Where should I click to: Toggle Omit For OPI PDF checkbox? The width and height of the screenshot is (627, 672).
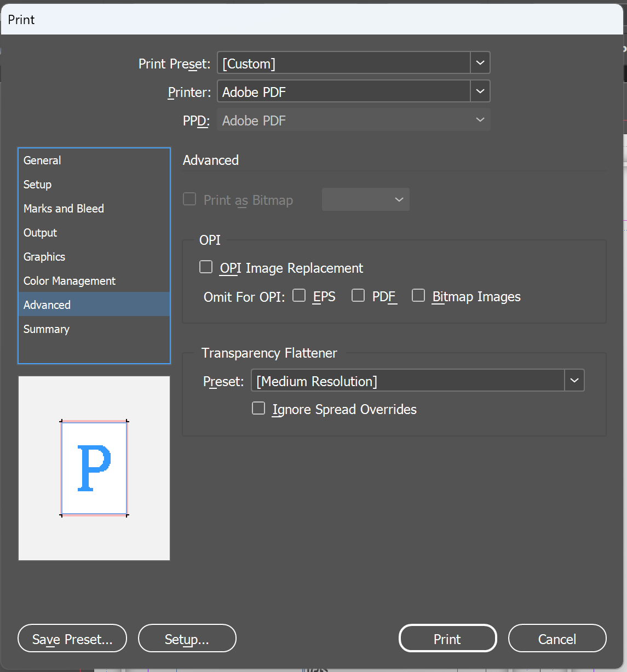(358, 296)
